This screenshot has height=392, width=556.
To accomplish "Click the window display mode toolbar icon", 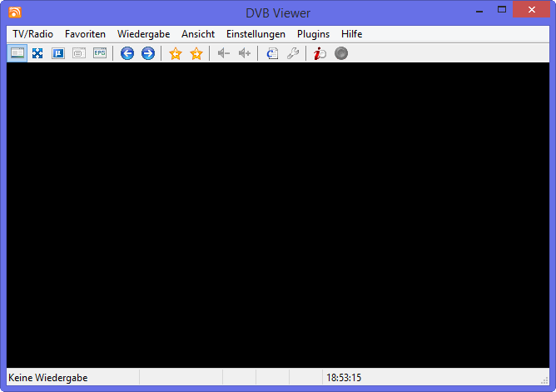I will tap(17, 53).
